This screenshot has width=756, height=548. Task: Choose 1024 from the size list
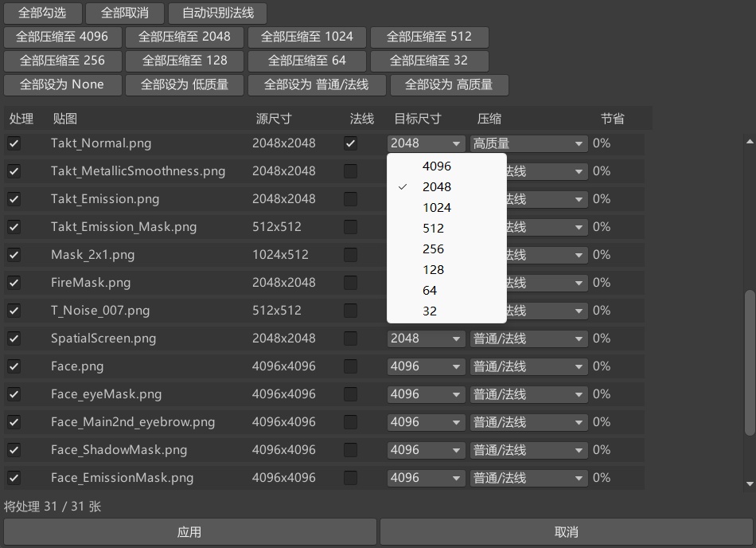point(446,208)
